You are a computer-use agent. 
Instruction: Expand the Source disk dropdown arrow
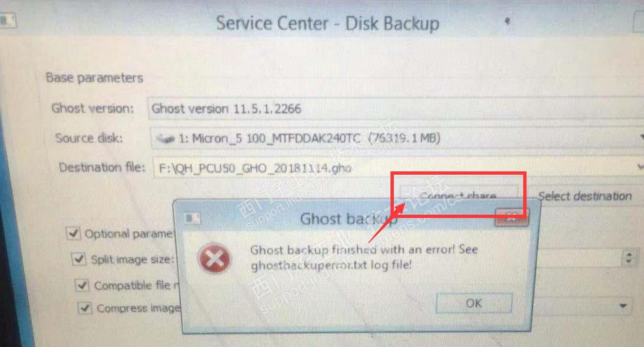pos(641,138)
